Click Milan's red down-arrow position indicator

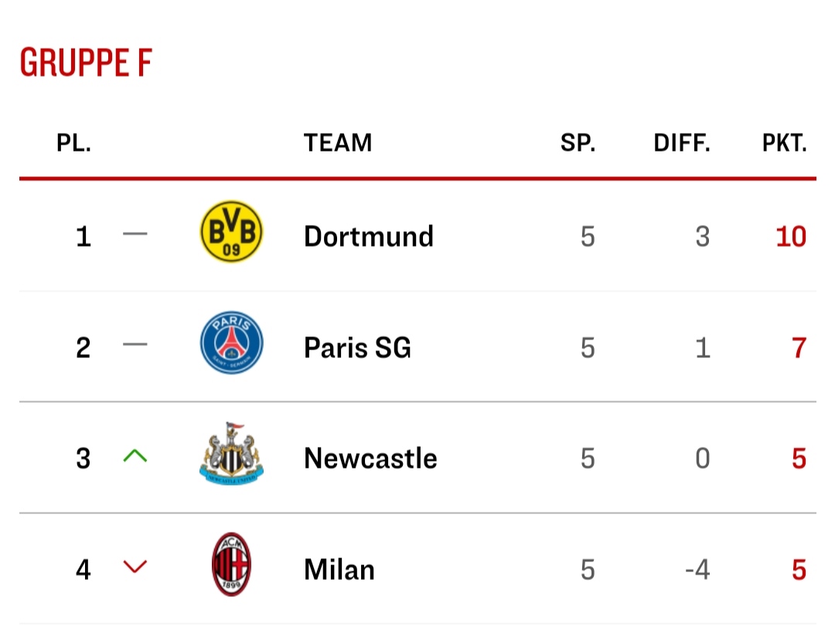135,567
